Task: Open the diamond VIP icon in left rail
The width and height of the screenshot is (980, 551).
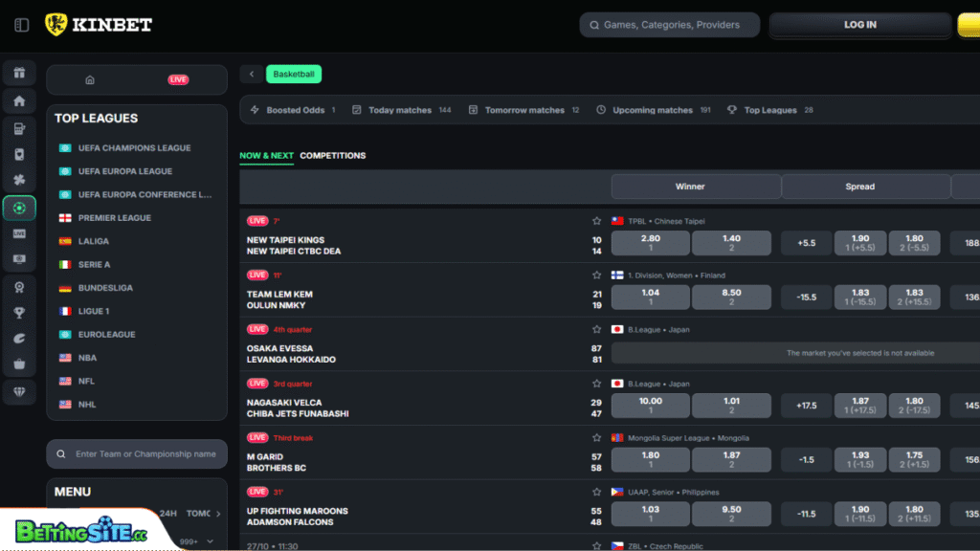Action: click(19, 391)
